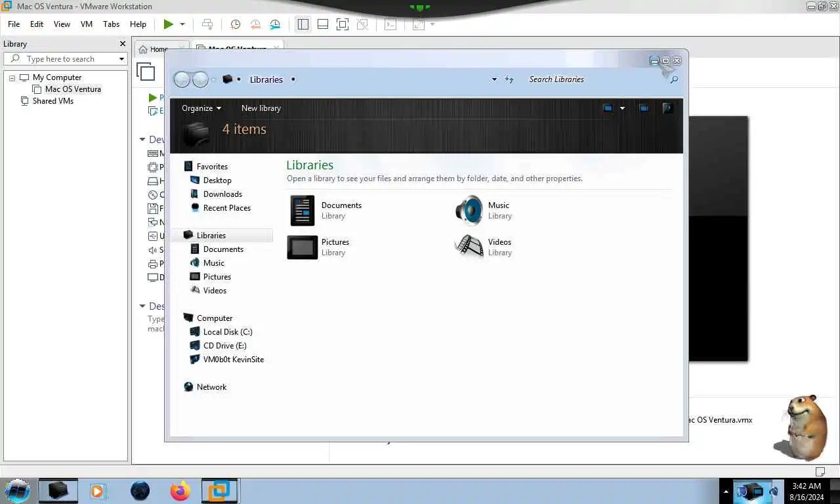Open the VM menu

click(x=87, y=24)
